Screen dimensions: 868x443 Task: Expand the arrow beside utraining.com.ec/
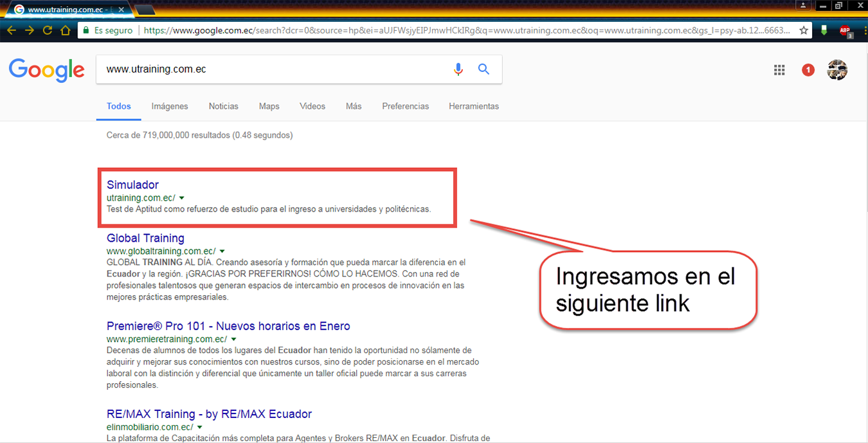pos(182,198)
